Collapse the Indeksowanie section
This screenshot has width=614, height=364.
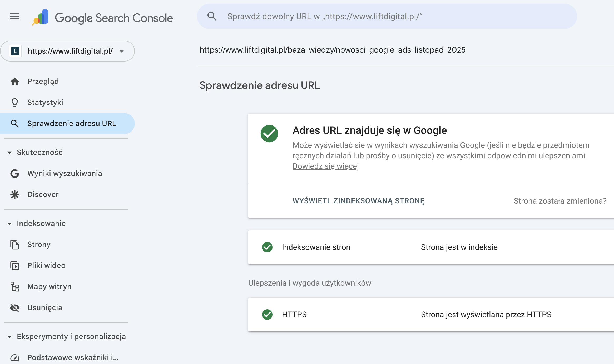(10, 223)
